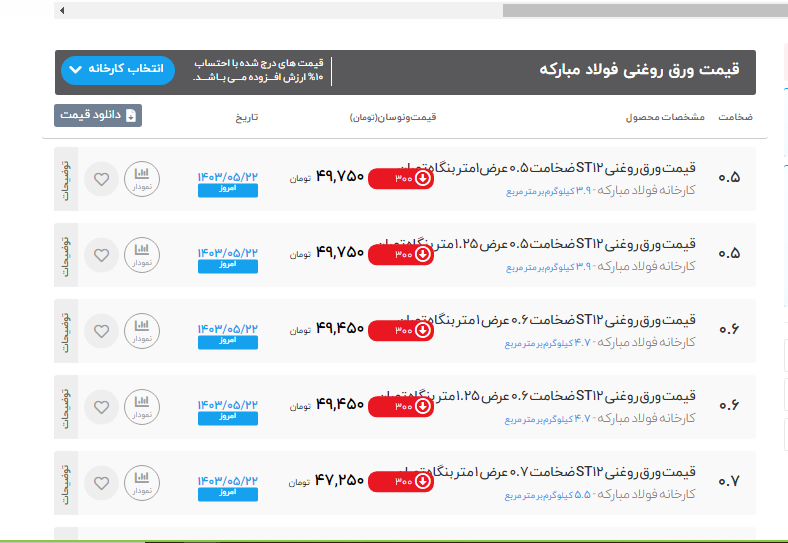Open the نمودار chart for the 0.5 thickness, 1 meter width row

(x=142, y=179)
